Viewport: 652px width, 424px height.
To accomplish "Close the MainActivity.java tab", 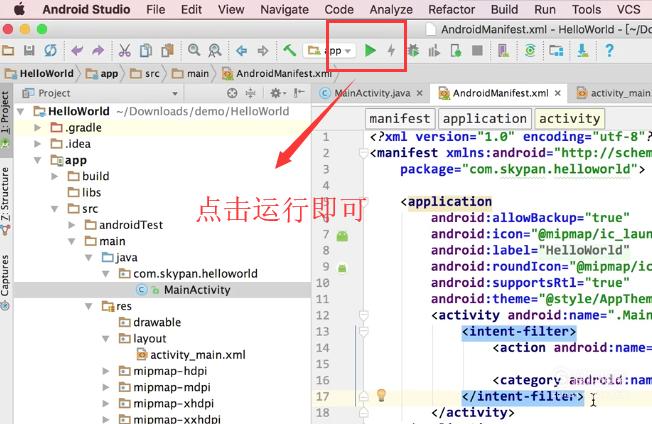I will pos(420,93).
